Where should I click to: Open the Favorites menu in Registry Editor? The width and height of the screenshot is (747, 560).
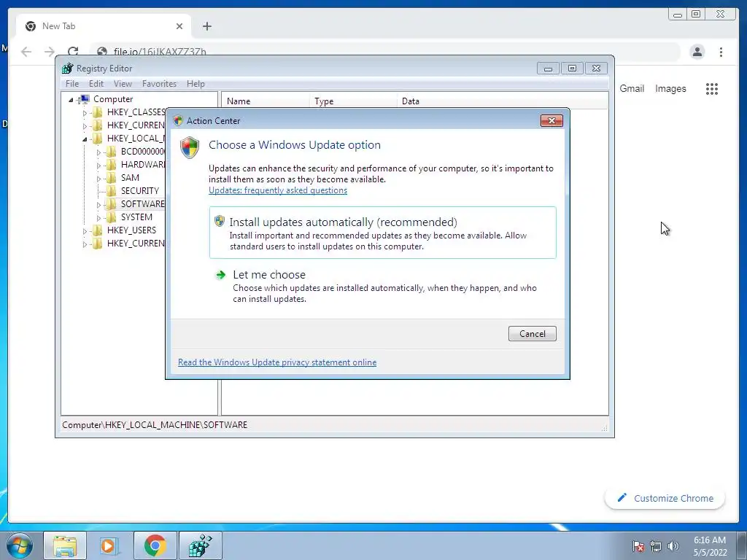(x=159, y=84)
